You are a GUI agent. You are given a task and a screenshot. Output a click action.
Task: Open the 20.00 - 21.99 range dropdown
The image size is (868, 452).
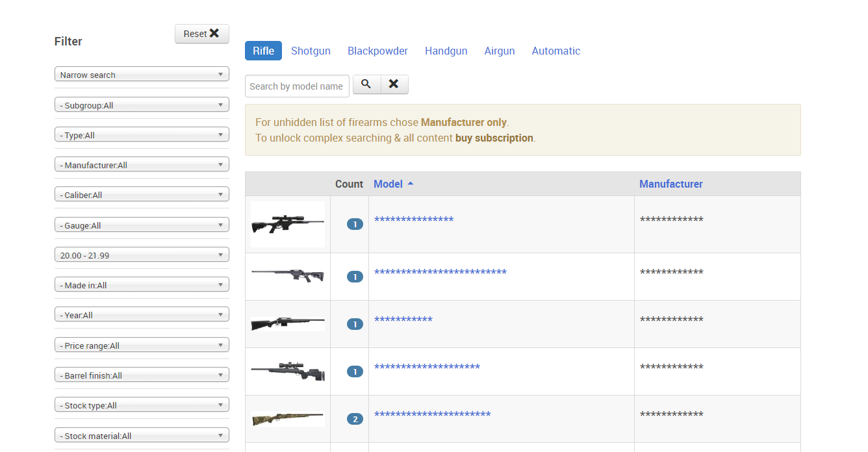coord(142,255)
